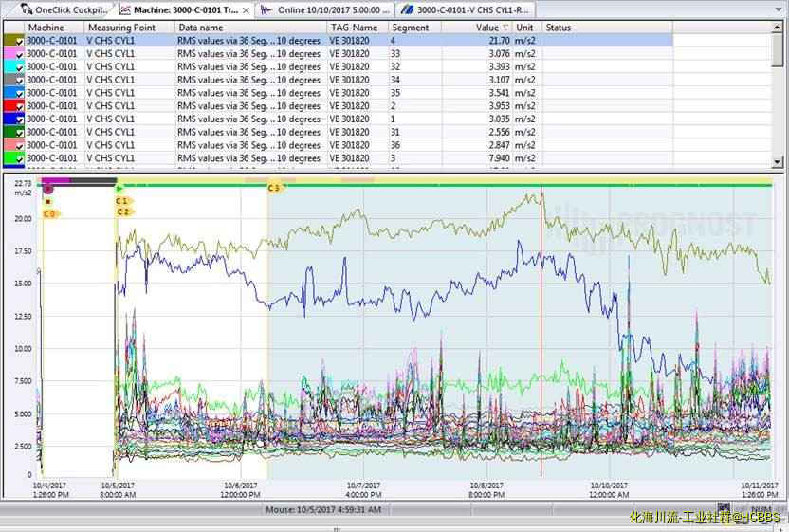Click the Value column header
This screenshot has width=789, height=532.
pyautogui.click(x=476, y=28)
